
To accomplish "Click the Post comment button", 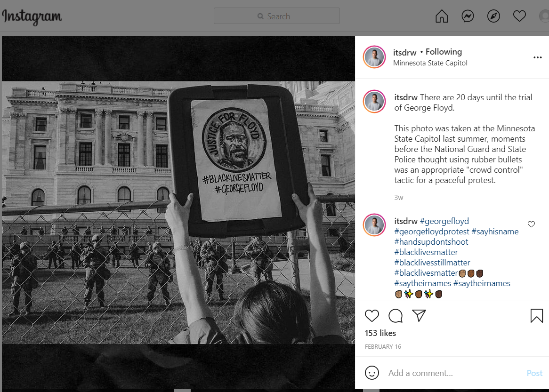I will [x=534, y=373].
